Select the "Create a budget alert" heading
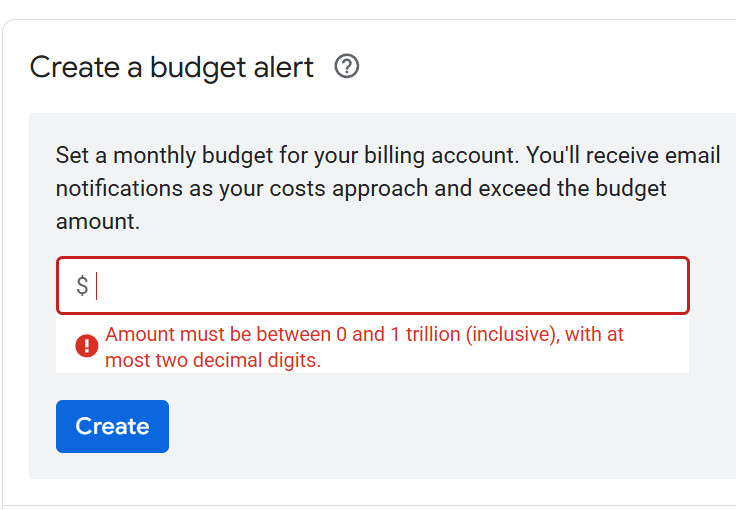 172,68
